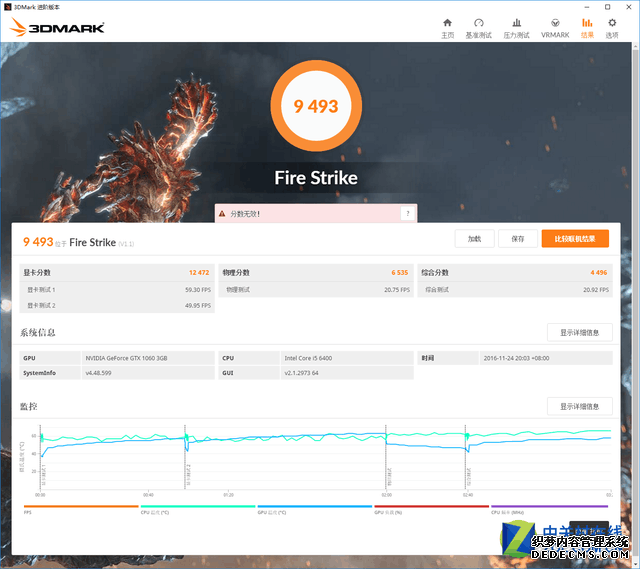Open the VRMARK headset icon
Viewport: 640px width, 569px height.
(555, 22)
